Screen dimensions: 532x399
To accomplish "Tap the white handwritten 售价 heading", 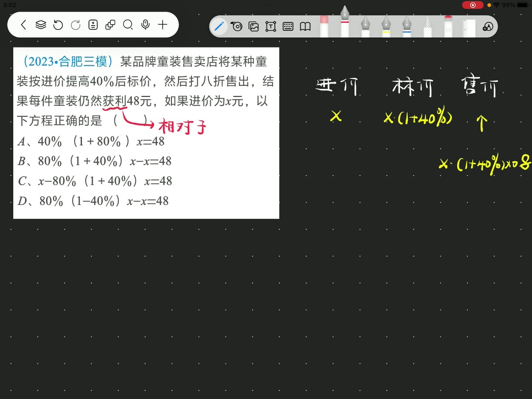I will pos(480,87).
